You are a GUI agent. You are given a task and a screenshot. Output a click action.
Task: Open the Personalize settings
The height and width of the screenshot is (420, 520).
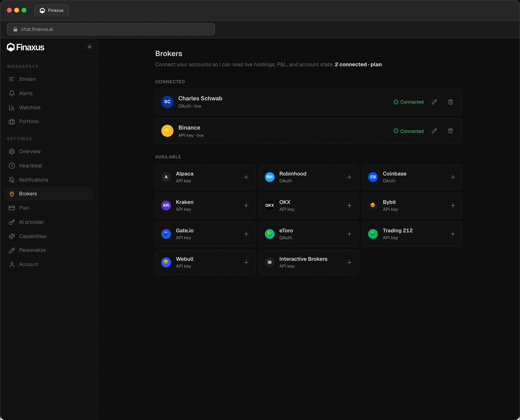pyautogui.click(x=49, y=250)
